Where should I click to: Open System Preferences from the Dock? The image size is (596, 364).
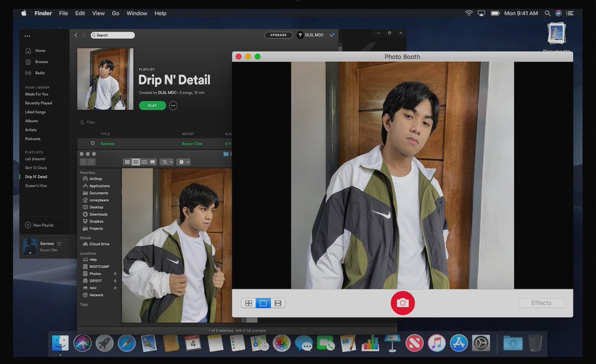481,343
